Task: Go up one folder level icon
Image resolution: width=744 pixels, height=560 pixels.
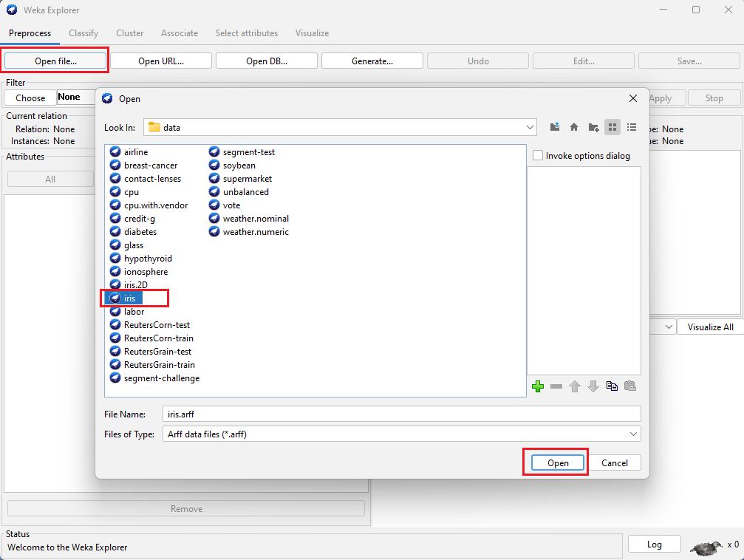Action: click(x=555, y=127)
